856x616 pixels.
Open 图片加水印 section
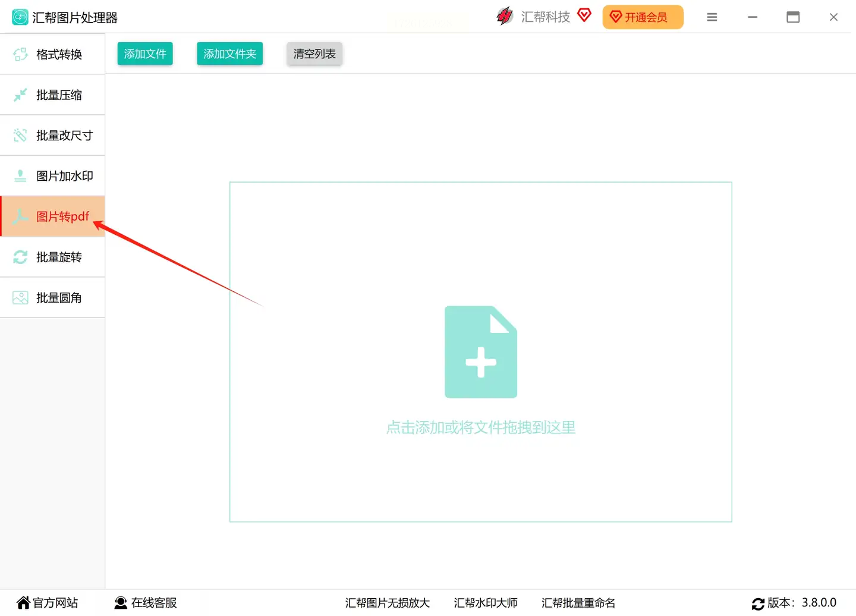click(x=52, y=176)
